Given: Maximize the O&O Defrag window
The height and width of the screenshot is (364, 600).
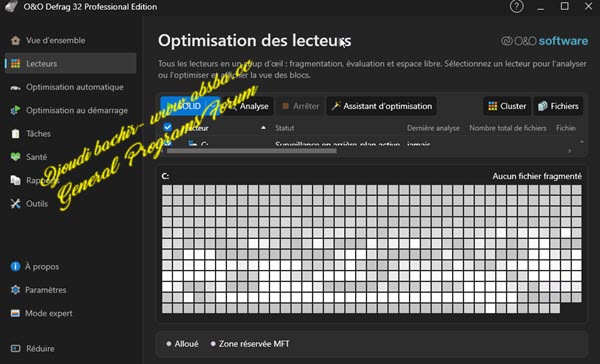Looking at the screenshot, I should coord(564,7).
